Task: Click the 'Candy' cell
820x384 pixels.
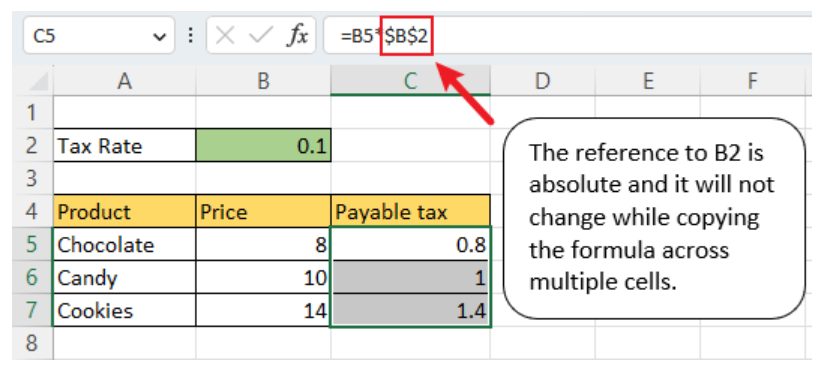Action: pos(124,277)
